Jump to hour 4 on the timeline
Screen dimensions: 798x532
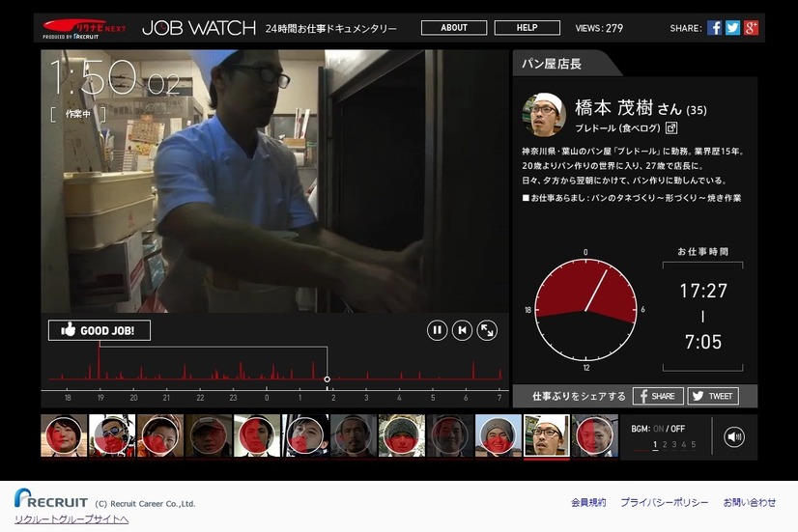click(x=399, y=398)
